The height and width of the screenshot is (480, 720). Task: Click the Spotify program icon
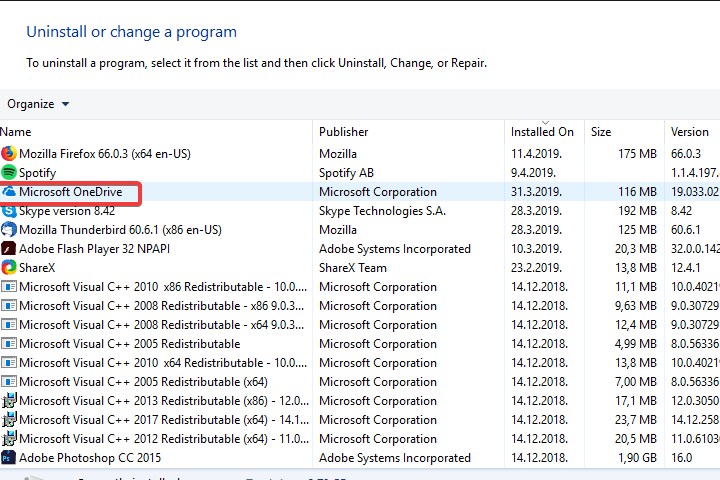coord(9,172)
